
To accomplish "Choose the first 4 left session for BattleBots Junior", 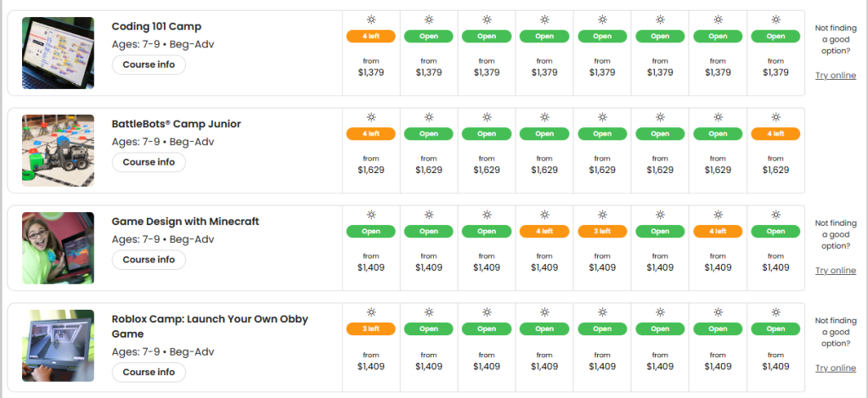I will click(370, 134).
